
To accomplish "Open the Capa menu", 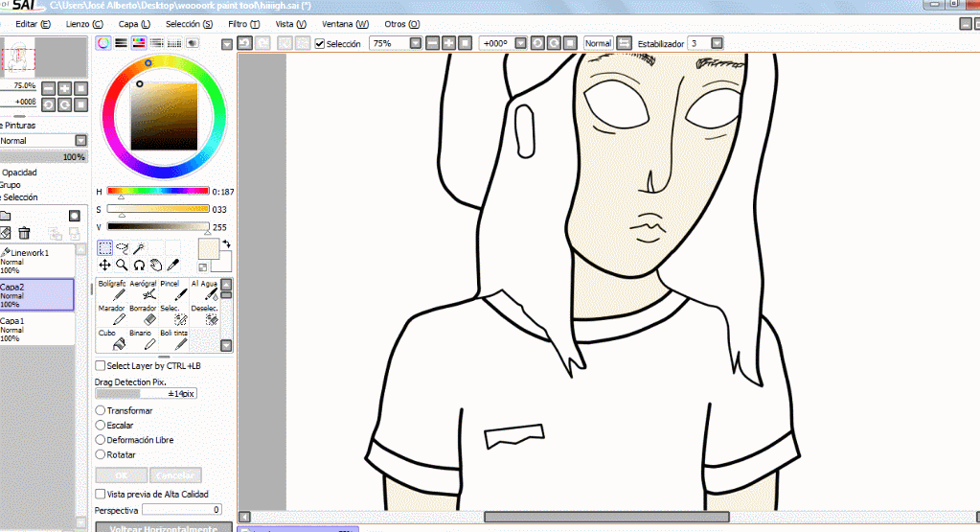I will pyautogui.click(x=134, y=24).
